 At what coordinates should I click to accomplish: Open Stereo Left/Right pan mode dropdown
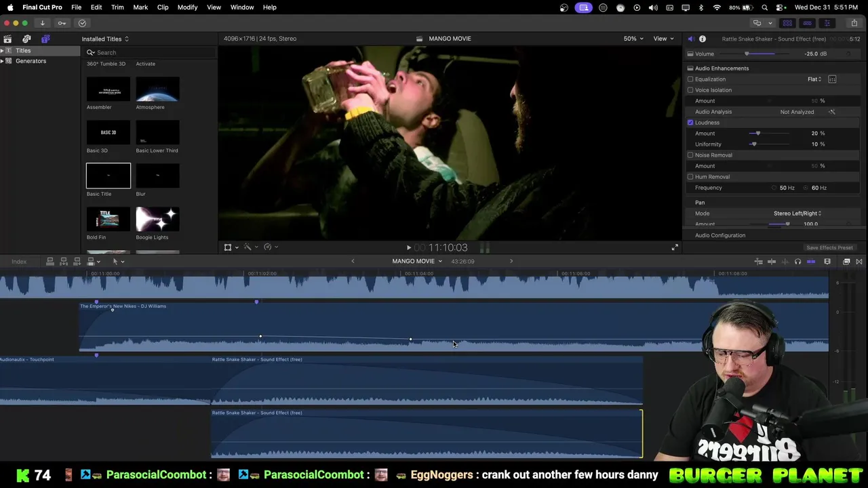(797, 213)
